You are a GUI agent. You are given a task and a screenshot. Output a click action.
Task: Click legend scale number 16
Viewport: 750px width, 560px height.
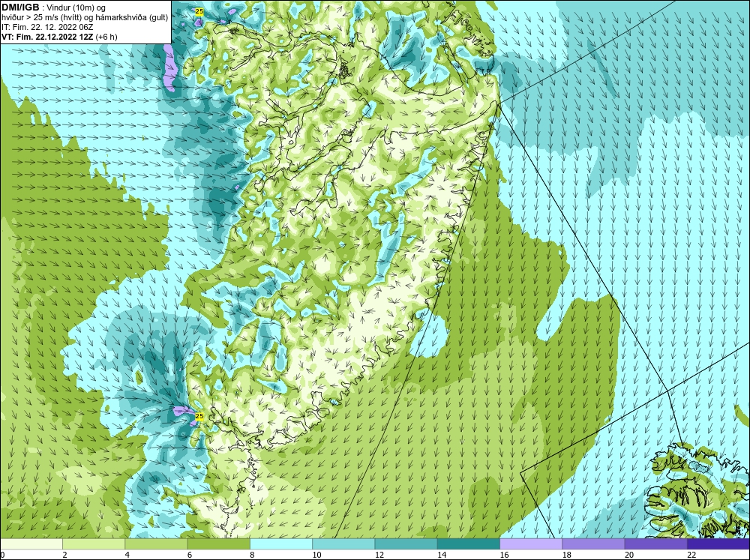[x=504, y=555]
